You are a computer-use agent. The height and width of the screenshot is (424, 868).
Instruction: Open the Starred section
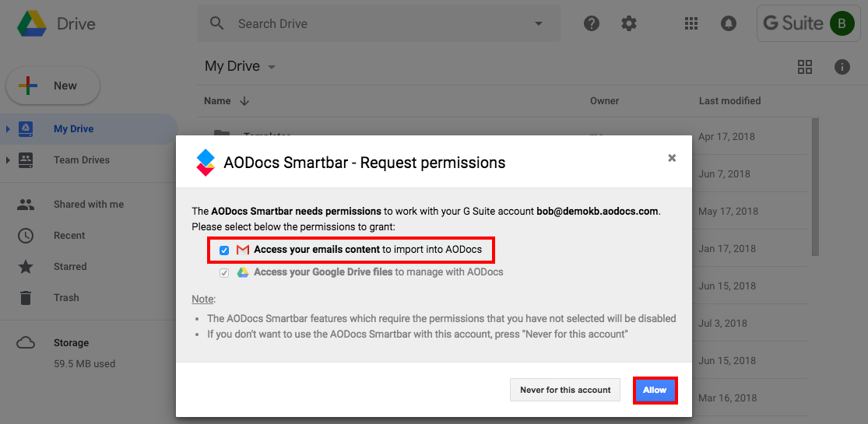point(70,266)
